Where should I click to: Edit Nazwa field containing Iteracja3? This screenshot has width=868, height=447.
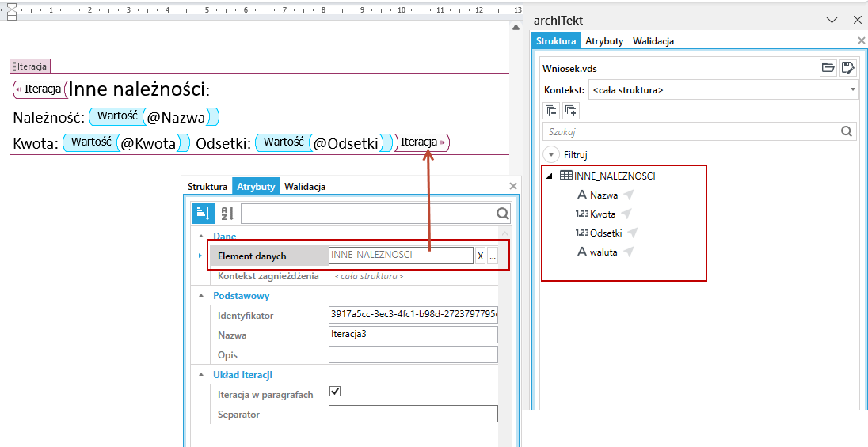pyautogui.click(x=413, y=335)
